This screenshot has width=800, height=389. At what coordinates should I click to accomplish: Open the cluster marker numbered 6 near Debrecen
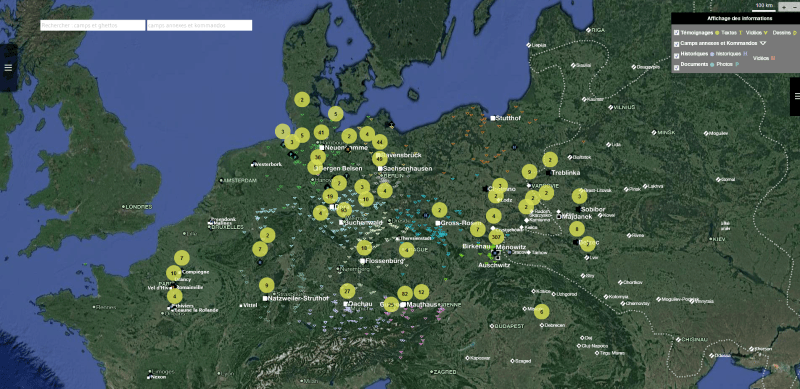[541, 311]
